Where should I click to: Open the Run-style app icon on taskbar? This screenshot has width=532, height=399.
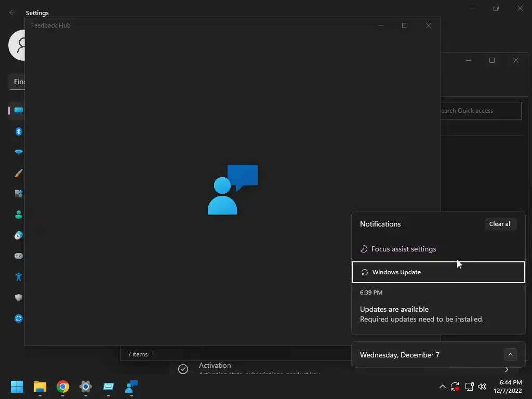click(109, 387)
